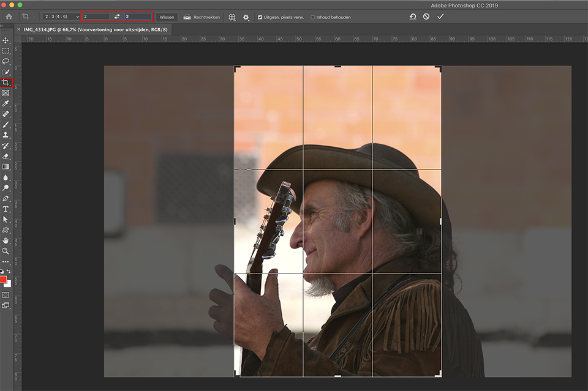Click the white background color swatch

pos(9,285)
